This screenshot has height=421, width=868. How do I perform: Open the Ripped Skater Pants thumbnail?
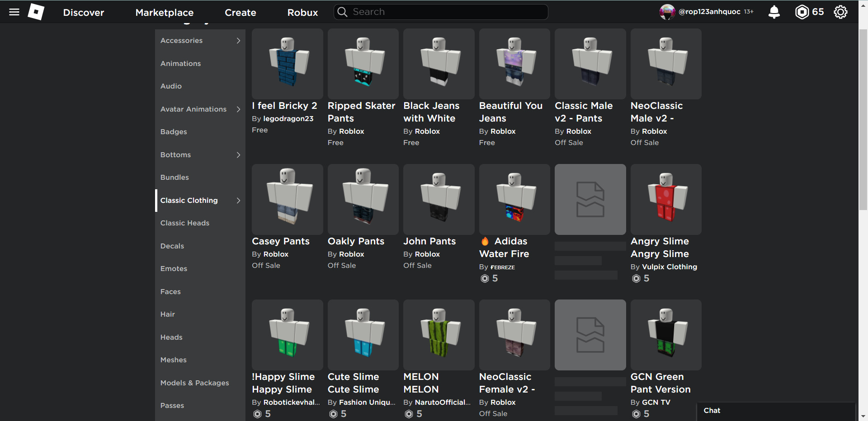click(363, 64)
